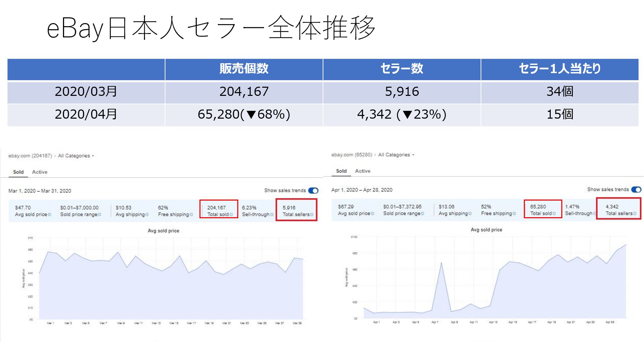The width and height of the screenshot is (644, 342).
Task: Click the $47.70 Avg sold price value
Action: point(23,207)
